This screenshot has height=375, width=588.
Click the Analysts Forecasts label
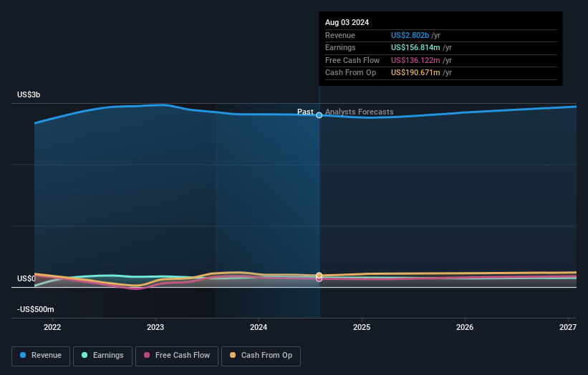tap(360, 112)
